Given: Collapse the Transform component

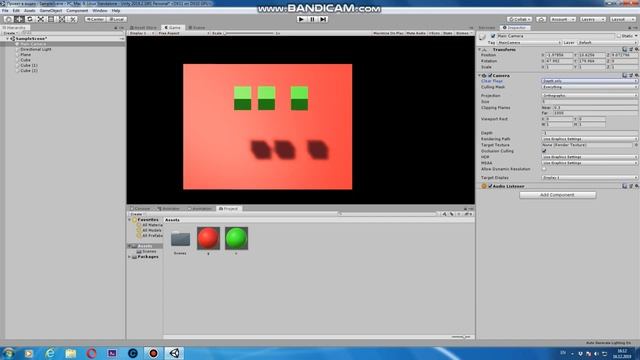Looking at the screenshot, I should (x=480, y=49).
